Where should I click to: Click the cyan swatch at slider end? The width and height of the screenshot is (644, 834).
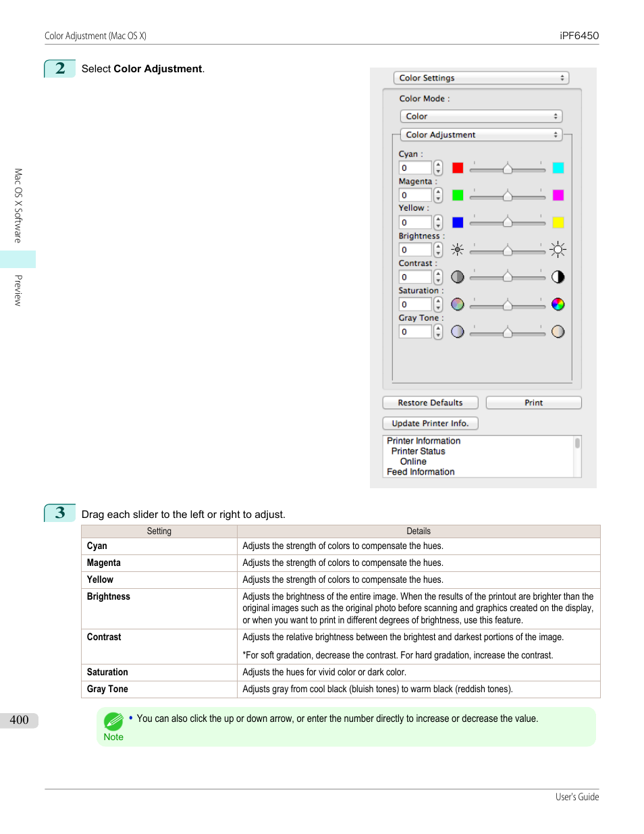click(558, 168)
